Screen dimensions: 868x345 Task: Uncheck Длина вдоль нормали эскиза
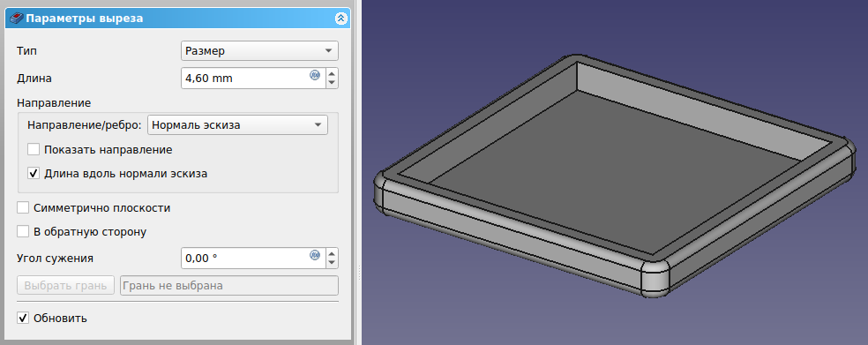(x=34, y=173)
